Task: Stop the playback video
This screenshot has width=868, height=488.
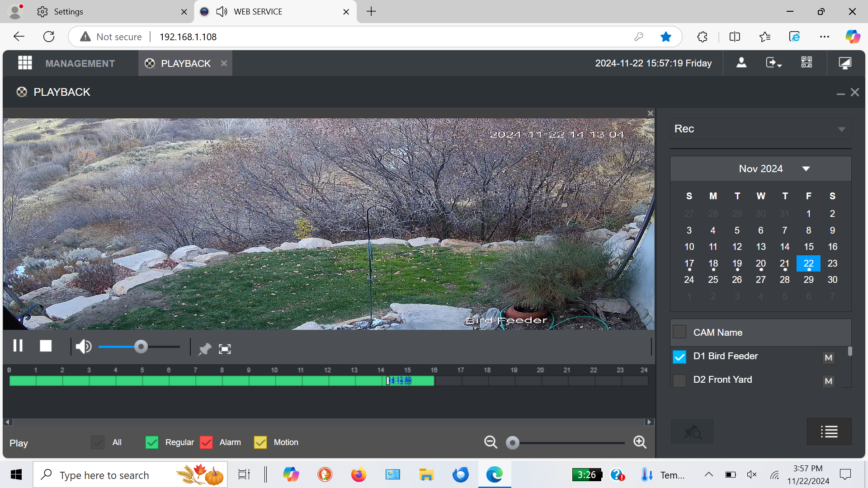Action: coord(46,346)
